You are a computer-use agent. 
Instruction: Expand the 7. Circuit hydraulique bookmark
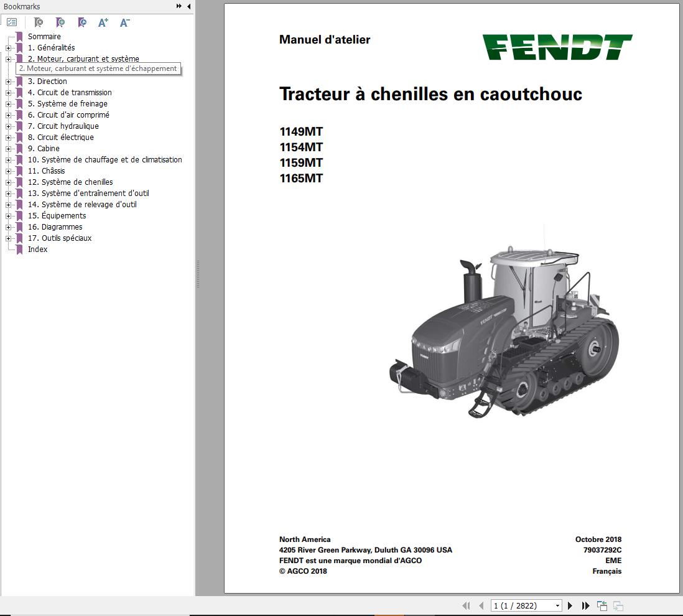[x=8, y=127]
